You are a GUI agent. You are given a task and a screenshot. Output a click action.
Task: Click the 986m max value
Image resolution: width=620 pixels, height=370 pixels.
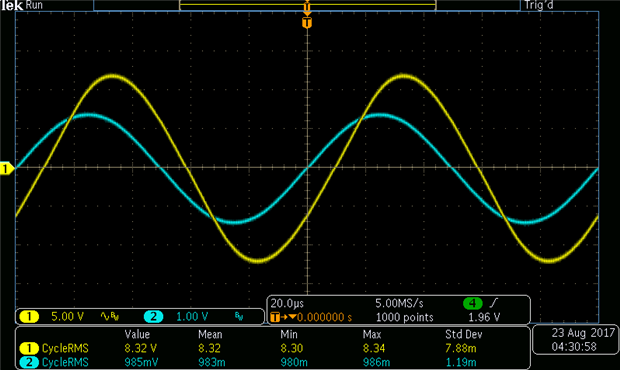[x=376, y=362]
